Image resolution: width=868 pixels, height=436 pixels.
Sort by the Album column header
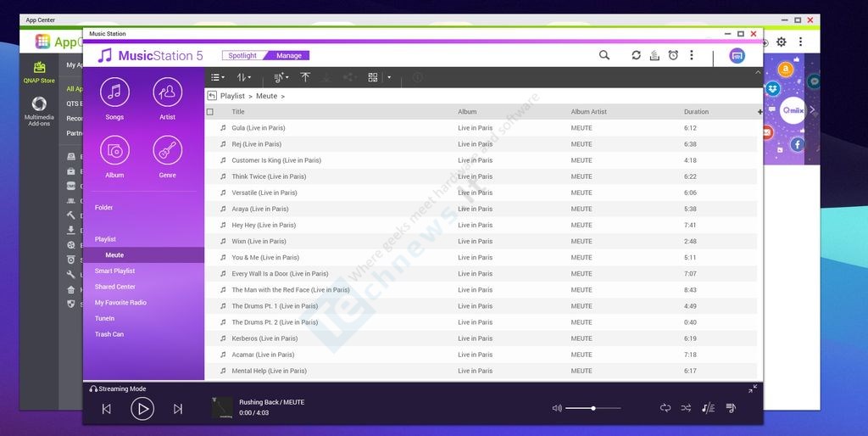tap(467, 112)
